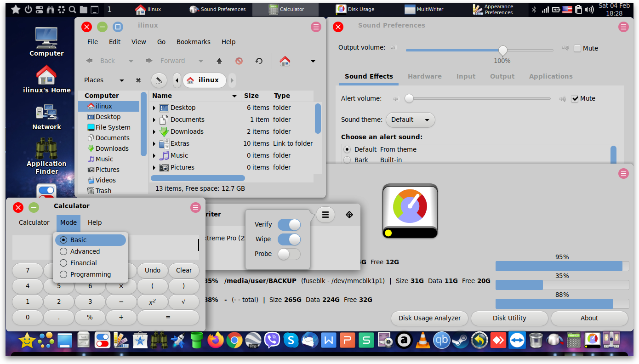Open Skype from the dock
Viewport: 639px width, 364px height.
pos(291,341)
